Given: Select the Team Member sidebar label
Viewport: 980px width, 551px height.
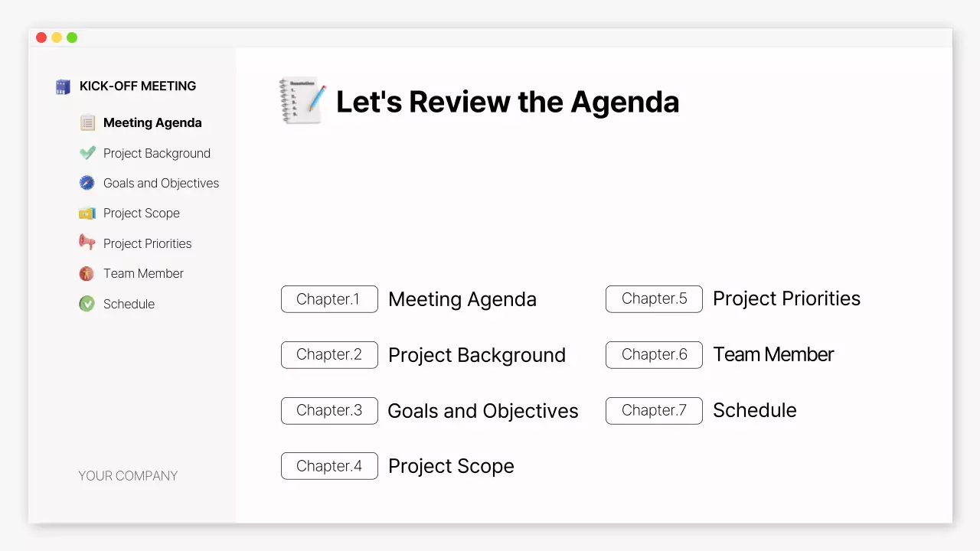Looking at the screenshot, I should [x=143, y=273].
